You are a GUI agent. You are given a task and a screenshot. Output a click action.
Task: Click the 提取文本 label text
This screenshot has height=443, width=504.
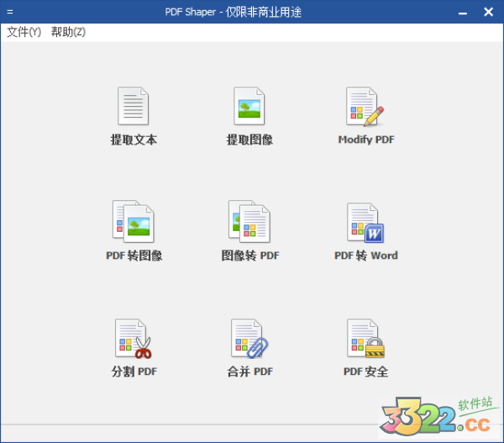[134, 140]
